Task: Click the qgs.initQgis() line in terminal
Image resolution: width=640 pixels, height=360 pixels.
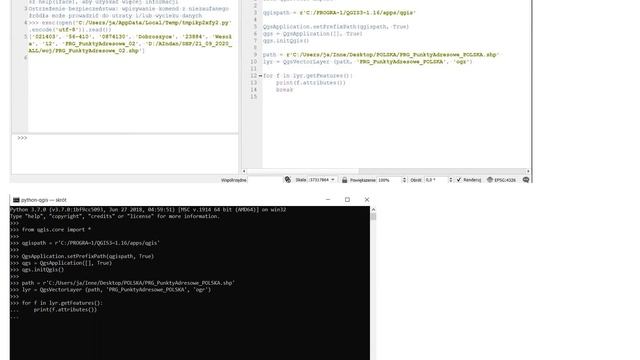Action: point(43,269)
